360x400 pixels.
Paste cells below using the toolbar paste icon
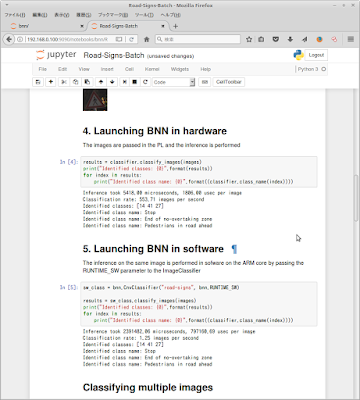[x=87, y=82]
